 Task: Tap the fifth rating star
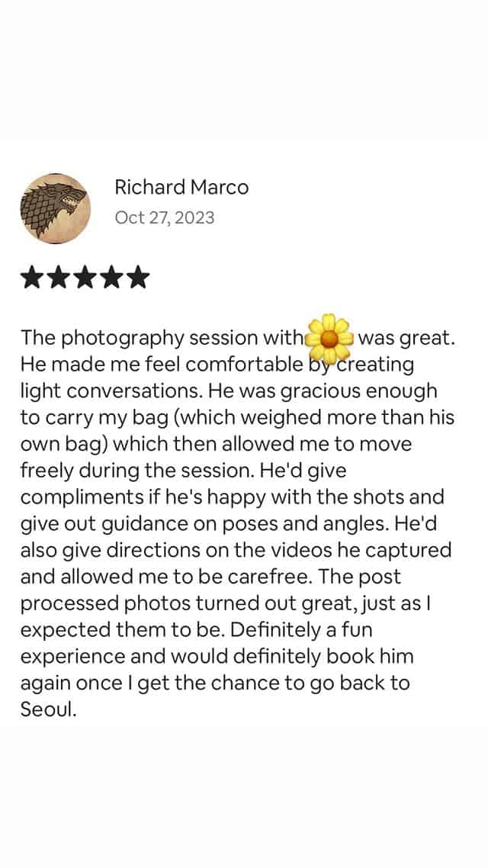[138, 278]
